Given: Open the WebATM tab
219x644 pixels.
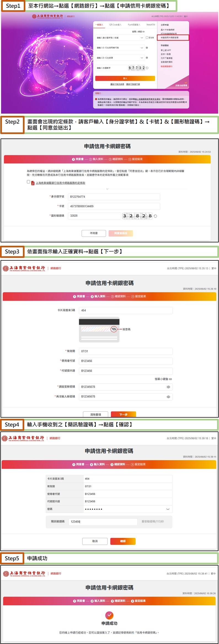Looking at the screenshot, I should click(x=151, y=25).
